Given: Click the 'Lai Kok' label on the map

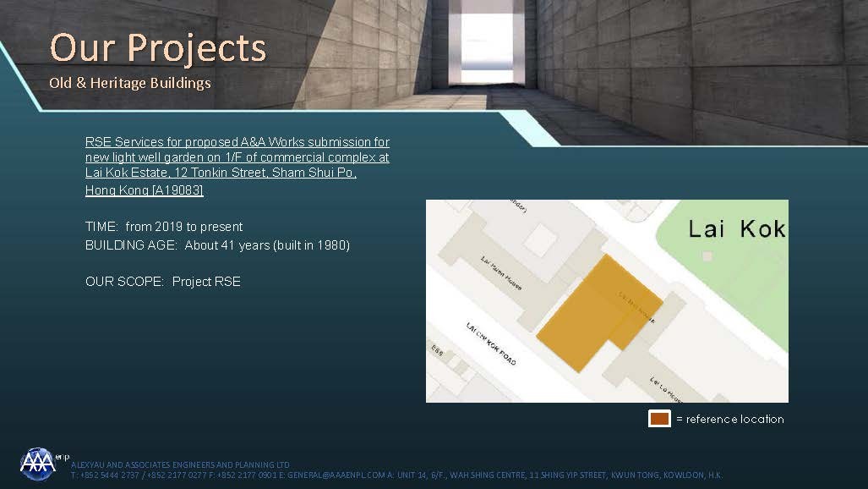Looking at the screenshot, I should 736,228.
